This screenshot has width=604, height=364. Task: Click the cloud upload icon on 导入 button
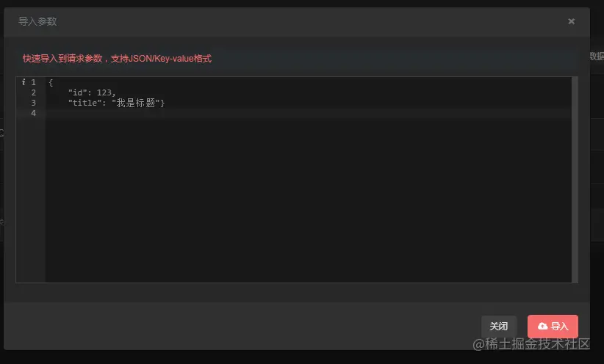tap(542, 327)
